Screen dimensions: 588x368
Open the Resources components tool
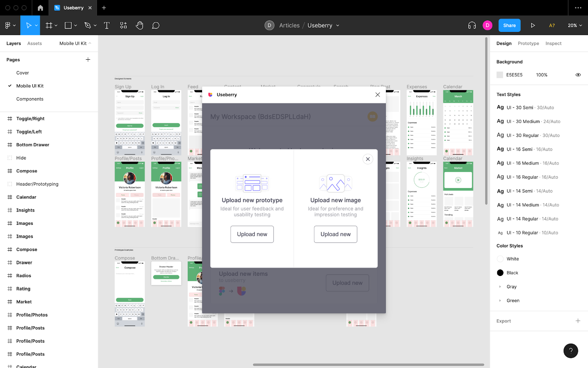click(x=123, y=25)
